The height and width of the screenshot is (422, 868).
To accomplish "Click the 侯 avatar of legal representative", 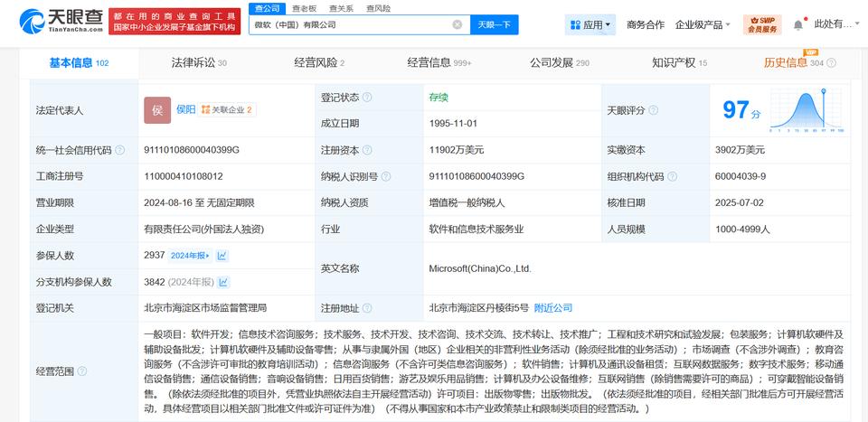I will click(x=157, y=110).
